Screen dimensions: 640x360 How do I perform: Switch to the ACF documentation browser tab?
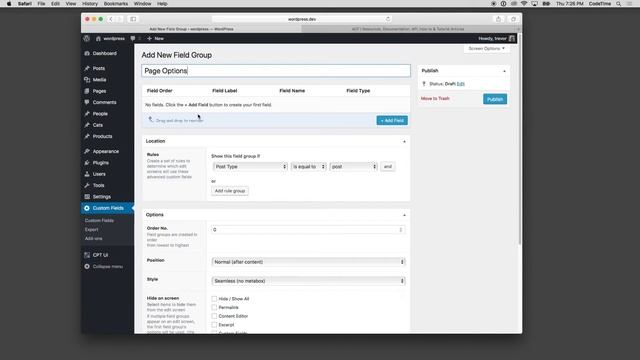coord(408,29)
